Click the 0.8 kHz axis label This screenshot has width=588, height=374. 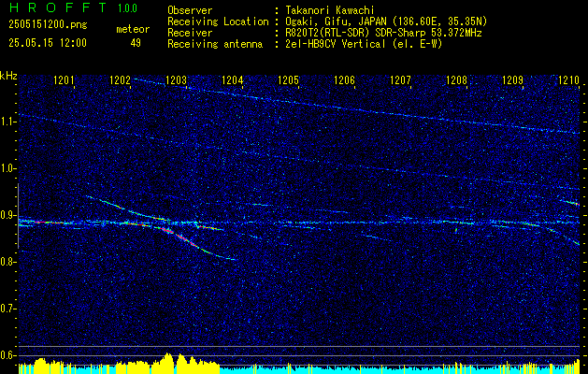8,262
